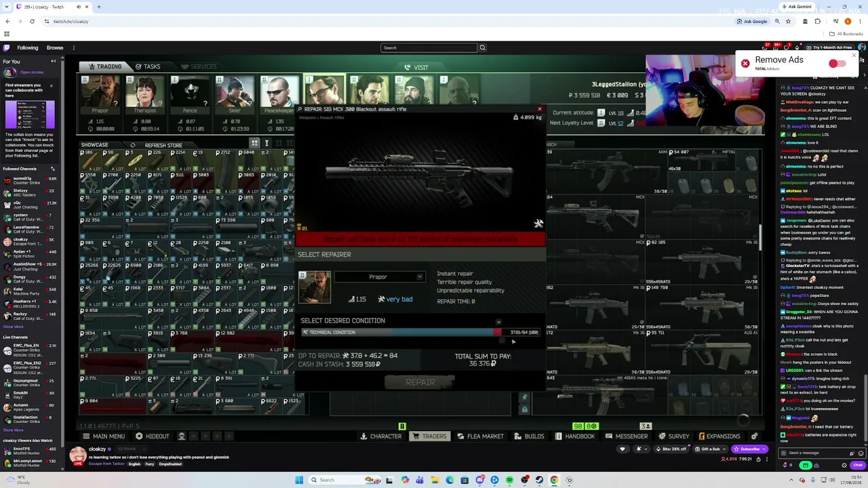Open the Hideout tab

pos(153,436)
